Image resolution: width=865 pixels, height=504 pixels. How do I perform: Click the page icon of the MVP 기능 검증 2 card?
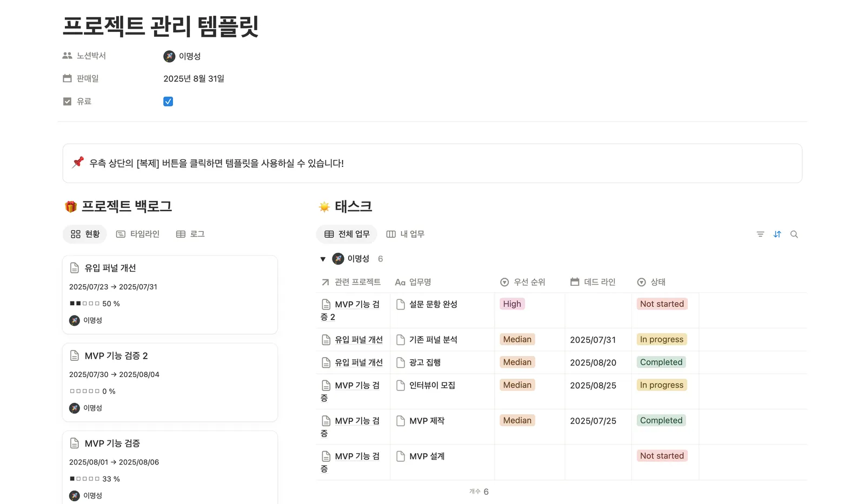click(75, 355)
